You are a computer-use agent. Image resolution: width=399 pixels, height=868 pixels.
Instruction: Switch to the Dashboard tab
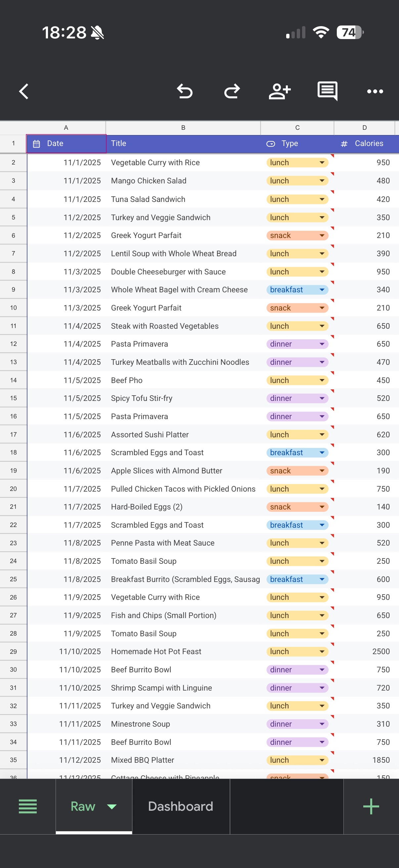(180, 806)
